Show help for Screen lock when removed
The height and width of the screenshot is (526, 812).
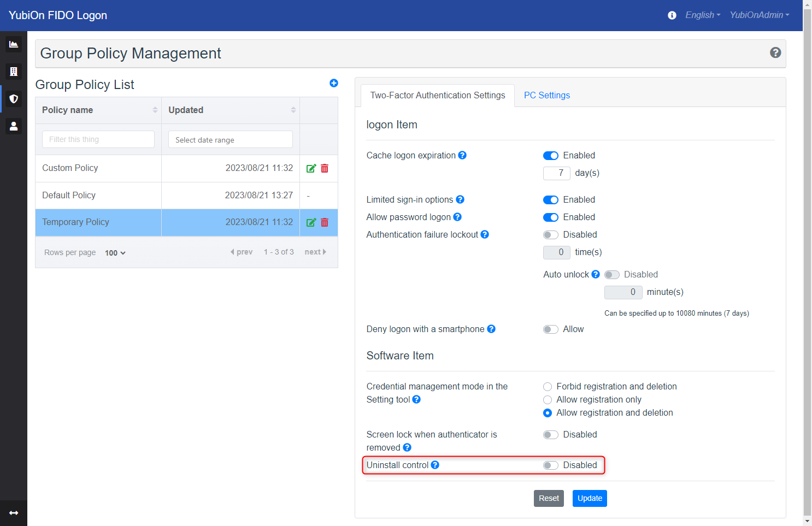[x=407, y=447]
